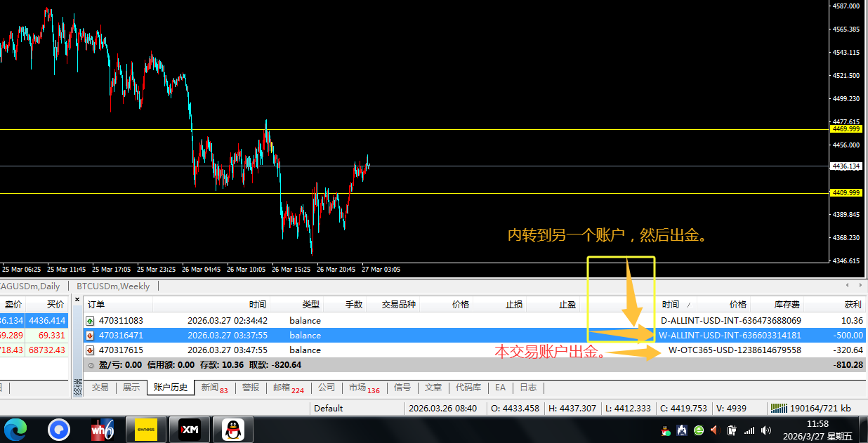Click the wh6 taskbar application icon
Image resolution: width=868 pixels, height=443 pixels.
tap(103, 429)
